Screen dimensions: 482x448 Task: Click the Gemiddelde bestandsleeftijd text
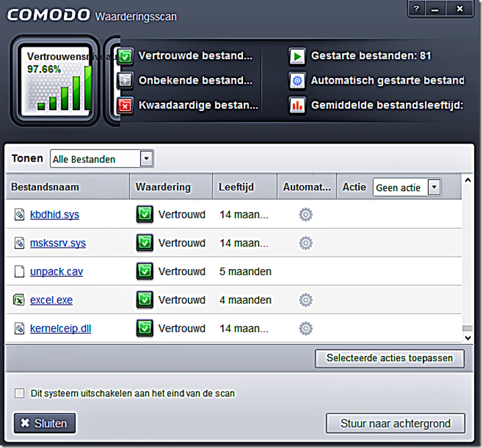click(387, 106)
